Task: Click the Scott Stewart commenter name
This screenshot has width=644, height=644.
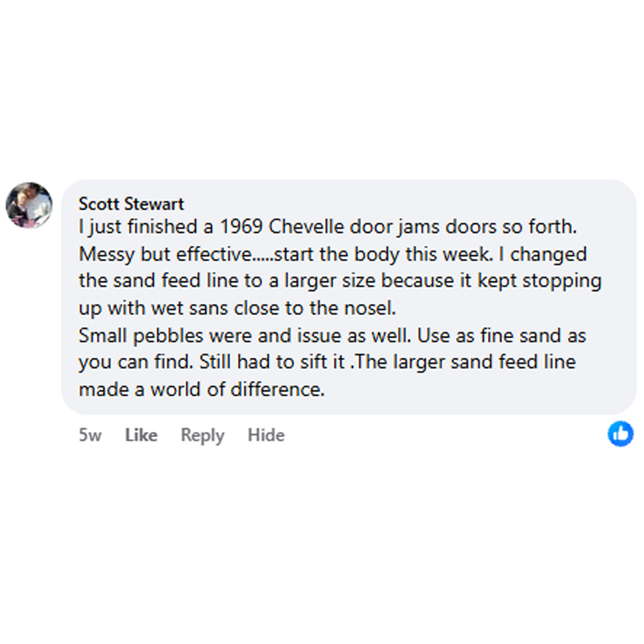Action: pyautogui.click(x=131, y=204)
